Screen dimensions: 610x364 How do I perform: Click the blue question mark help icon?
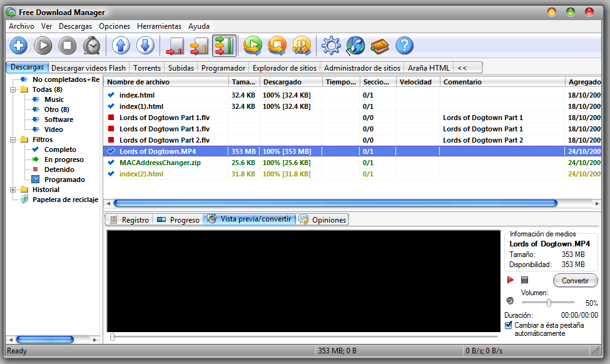pos(405,46)
